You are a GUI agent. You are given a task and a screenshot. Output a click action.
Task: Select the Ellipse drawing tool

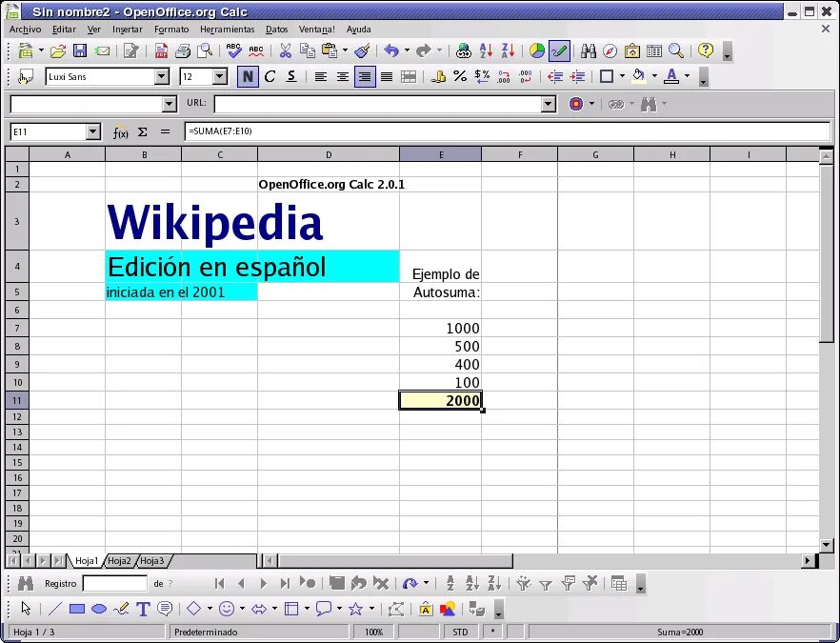(x=99, y=609)
